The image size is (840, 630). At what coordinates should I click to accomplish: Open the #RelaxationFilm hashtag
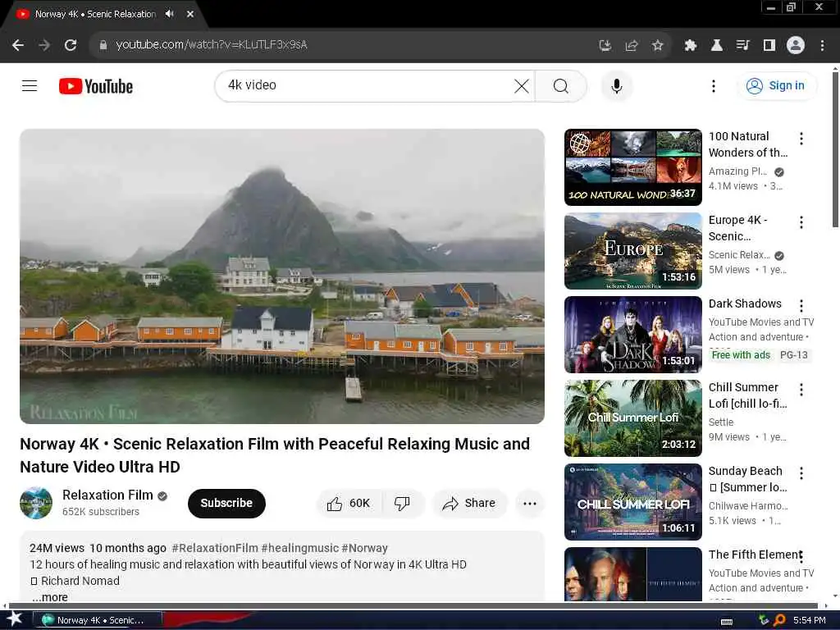click(215, 548)
